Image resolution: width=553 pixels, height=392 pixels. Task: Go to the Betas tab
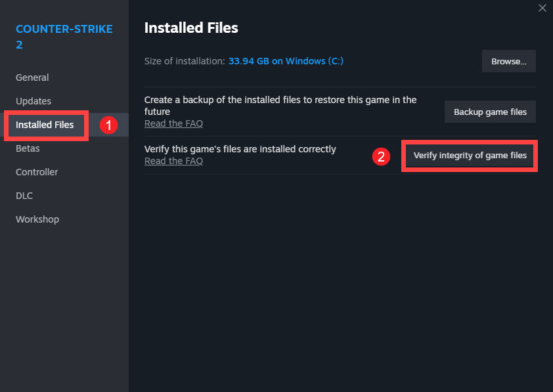click(28, 148)
